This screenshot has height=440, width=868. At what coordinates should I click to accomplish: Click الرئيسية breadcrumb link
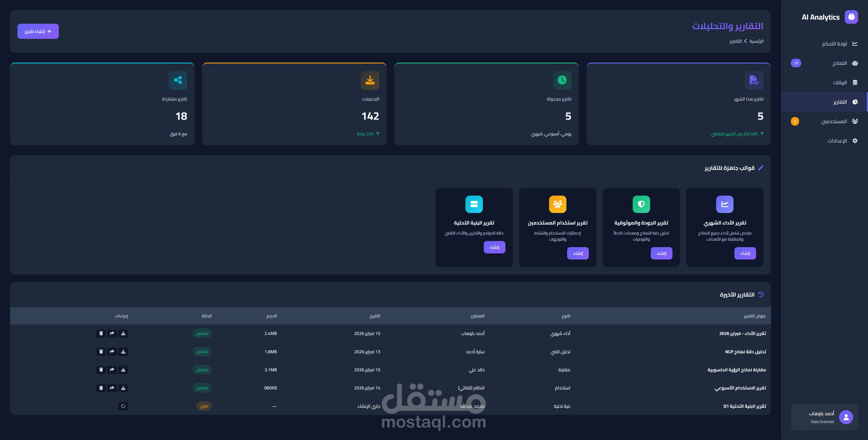pyautogui.click(x=757, y=41)
